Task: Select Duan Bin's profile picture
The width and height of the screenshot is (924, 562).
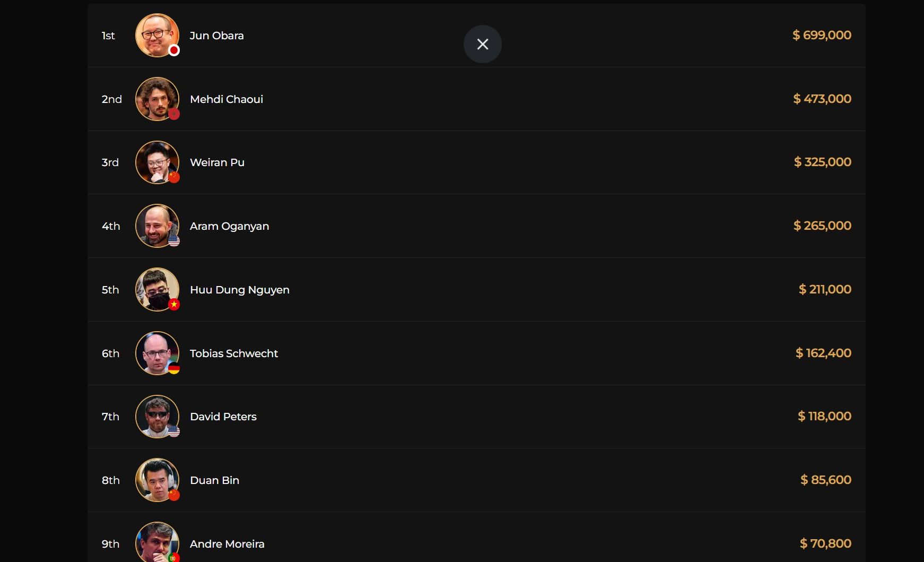Action: click(156, 480)
